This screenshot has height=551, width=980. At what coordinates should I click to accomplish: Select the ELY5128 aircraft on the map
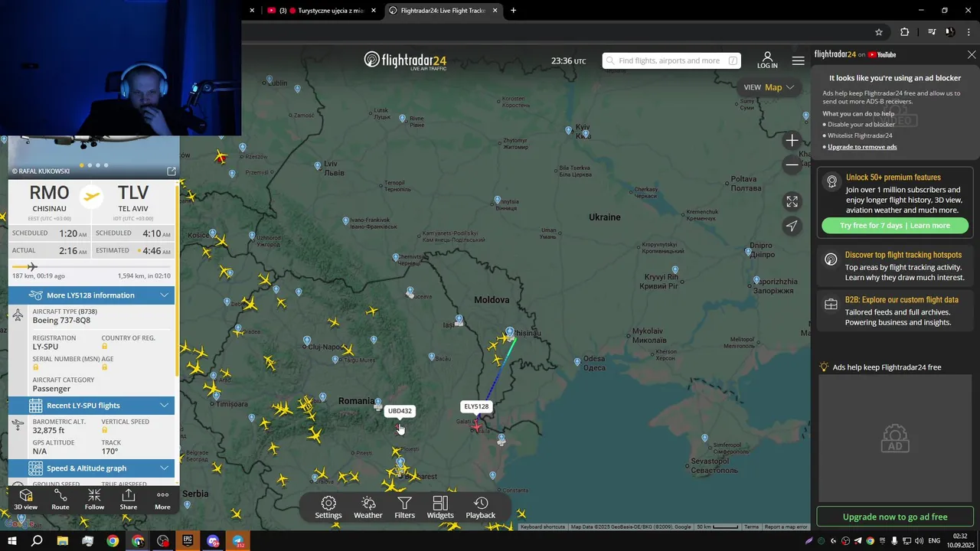tap(477, 425)
